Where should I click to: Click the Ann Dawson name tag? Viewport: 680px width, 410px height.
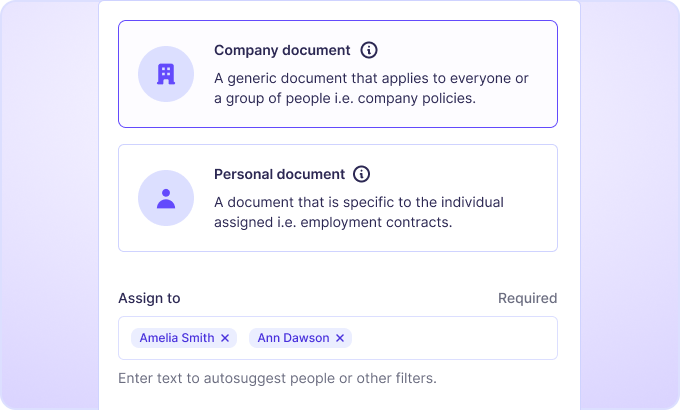293,338
